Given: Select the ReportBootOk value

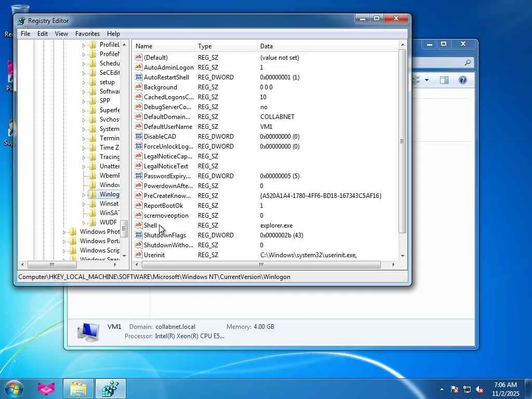Looking at the screenshot, I should [x=163, y=206].
